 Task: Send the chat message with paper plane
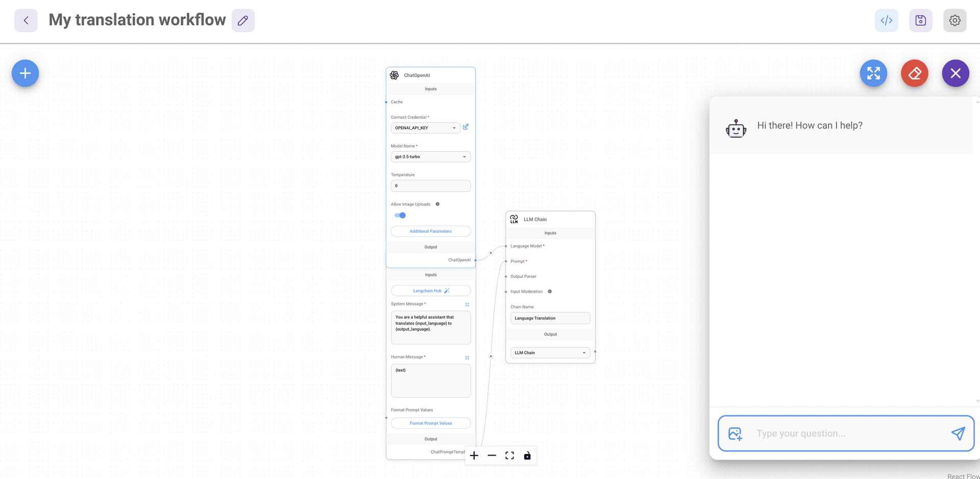(x=958, y=434)
